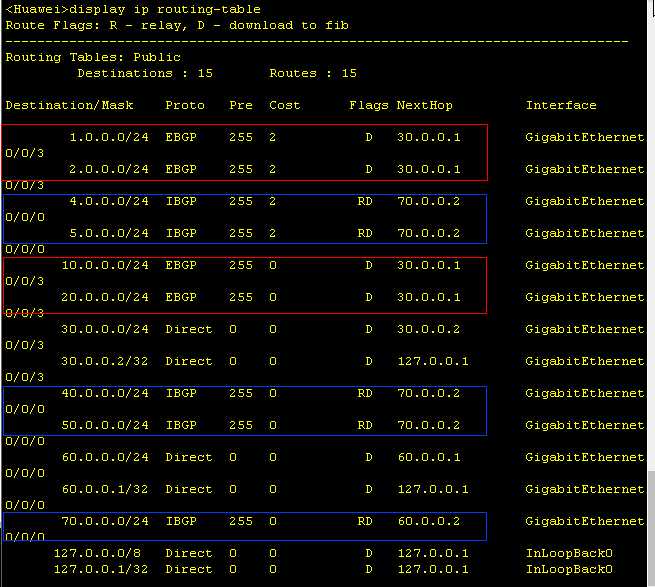Click destination 60.0.0.1/32
655x587 pixels.
click(x=105, y=489)
